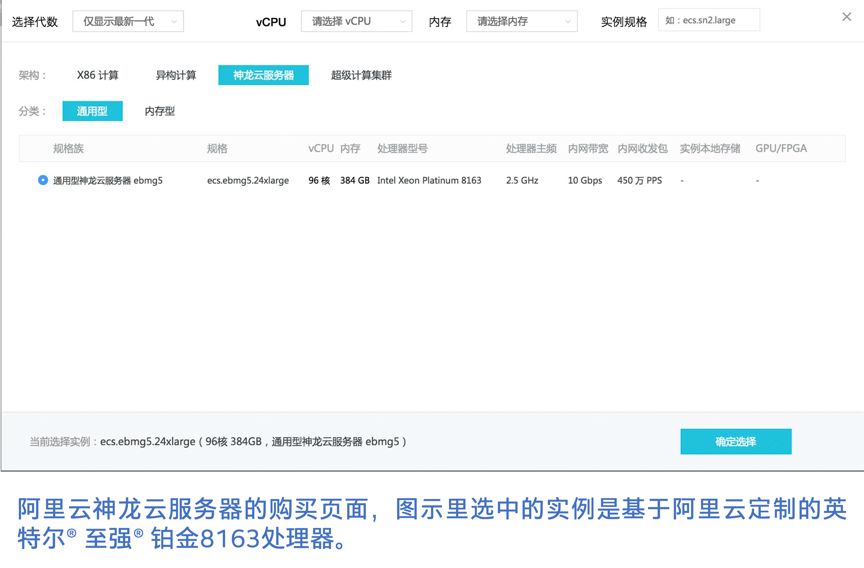864x568 pixels.
Task: Click the 384 GB memory value
Action: coord(354,180)
